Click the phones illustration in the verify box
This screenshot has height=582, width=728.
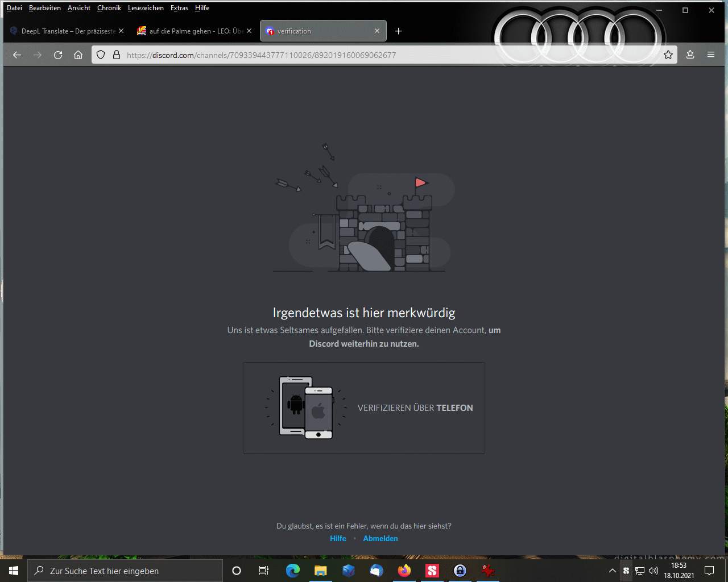pyautogui.click(x=306, y=408)
